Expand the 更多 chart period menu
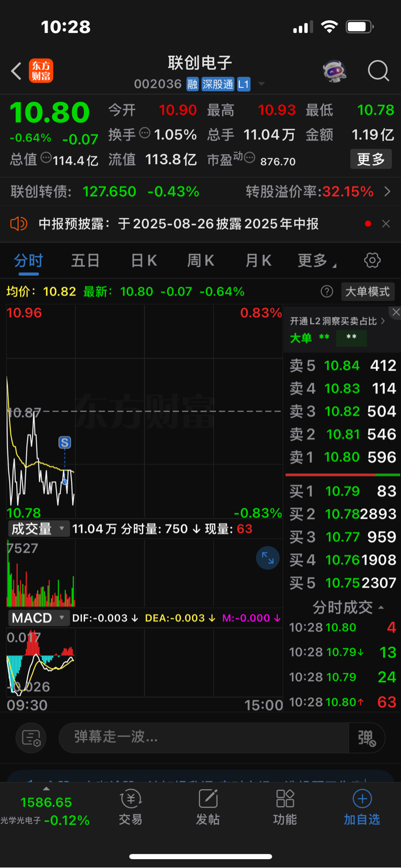 click(316, 260)
